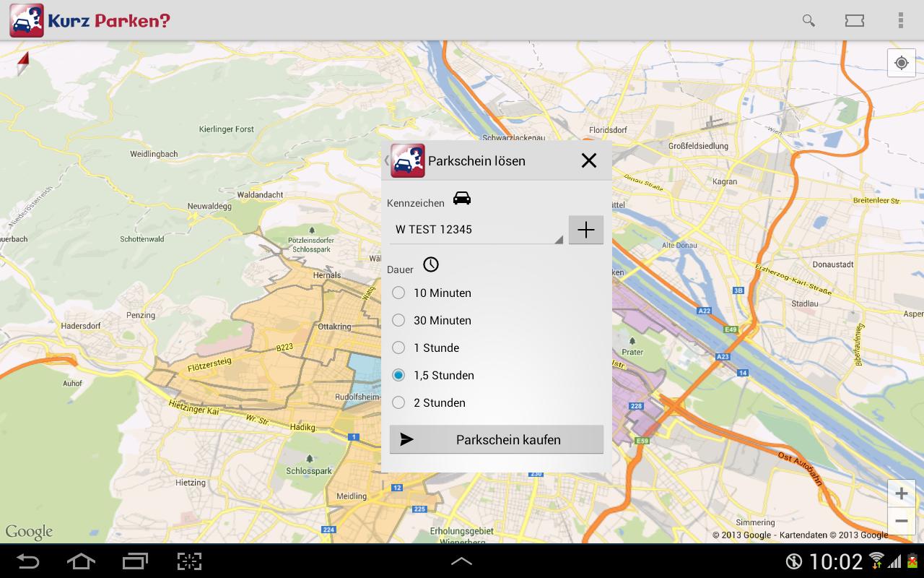Tap the Google logo on the map

29,532
